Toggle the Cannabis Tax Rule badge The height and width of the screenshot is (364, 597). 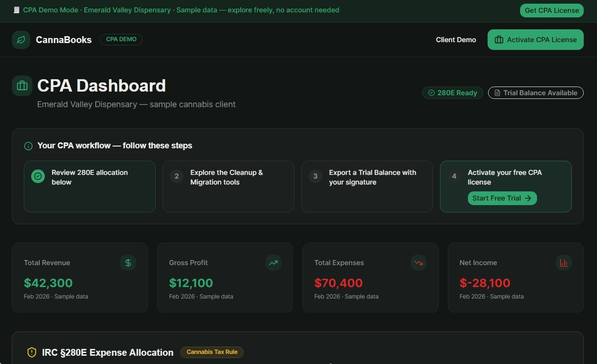[x=212, y=352]
